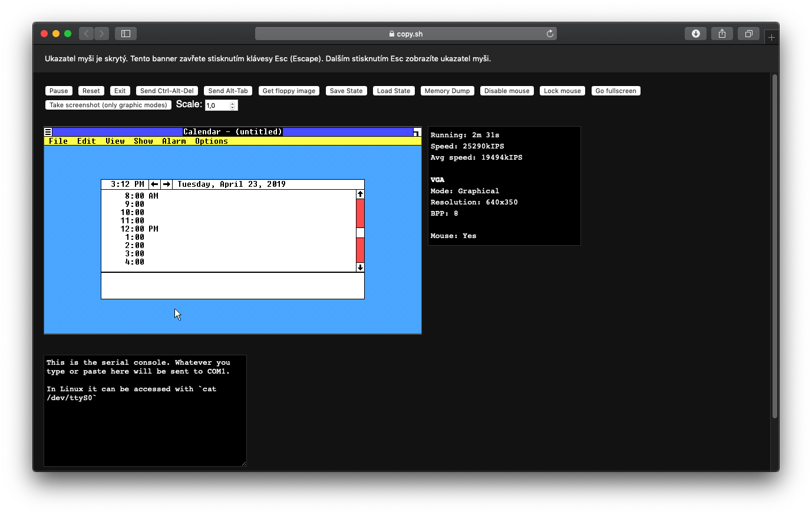Send Alt-Tab to the emulator
812x515 pixels.
click(x=228, y=91)
